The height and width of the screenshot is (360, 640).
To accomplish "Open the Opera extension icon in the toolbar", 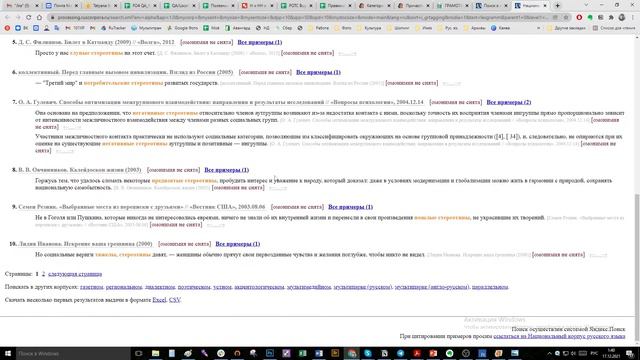I will click(579, 18).
